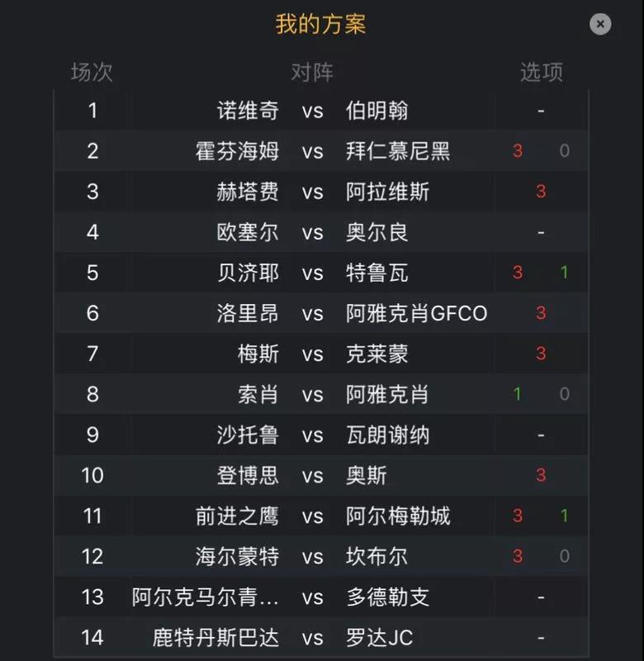This screenshot has width=644, height=661.
Task: Close the 我的方案 panel
Action: [x=600, y=24]
